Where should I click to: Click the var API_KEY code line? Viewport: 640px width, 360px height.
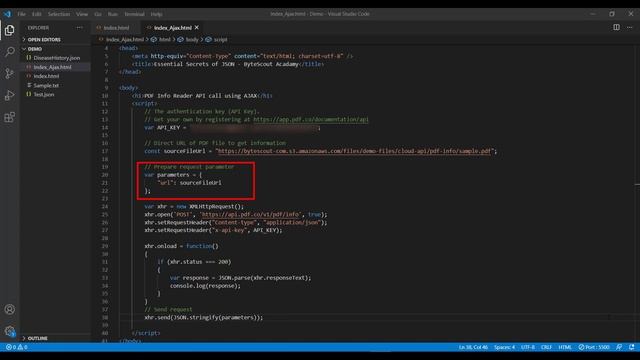pyautogui.click(x=232, y=128)
